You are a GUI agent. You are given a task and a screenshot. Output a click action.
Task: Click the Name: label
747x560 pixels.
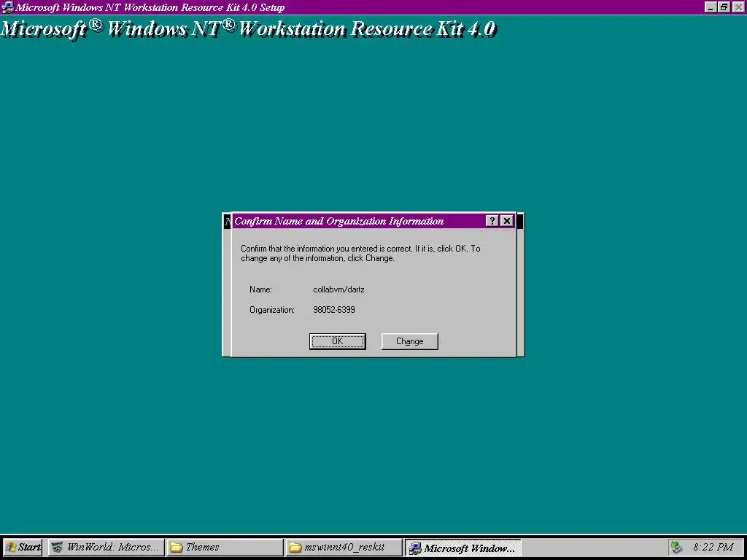tap(260, 289)
